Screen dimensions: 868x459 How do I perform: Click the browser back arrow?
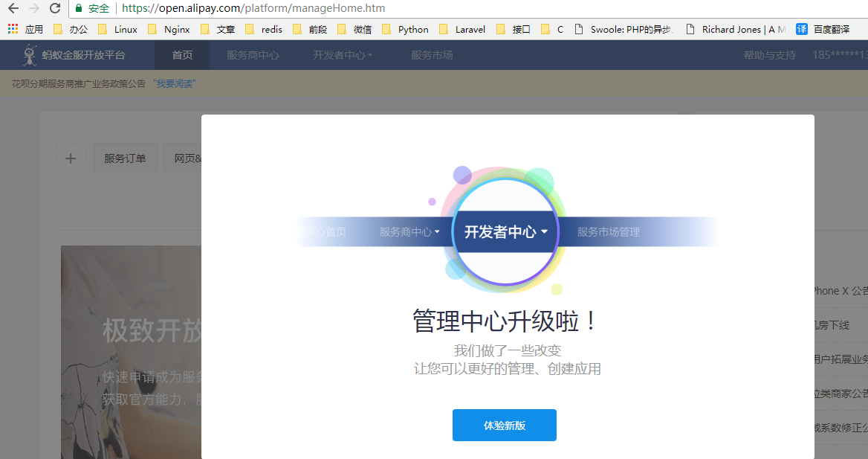[x=13, y=8]
